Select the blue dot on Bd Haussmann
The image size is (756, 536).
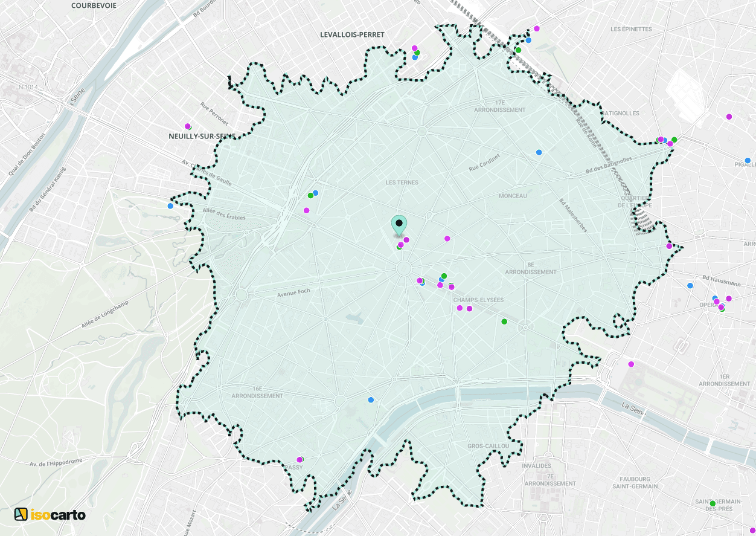click(690, 285)
